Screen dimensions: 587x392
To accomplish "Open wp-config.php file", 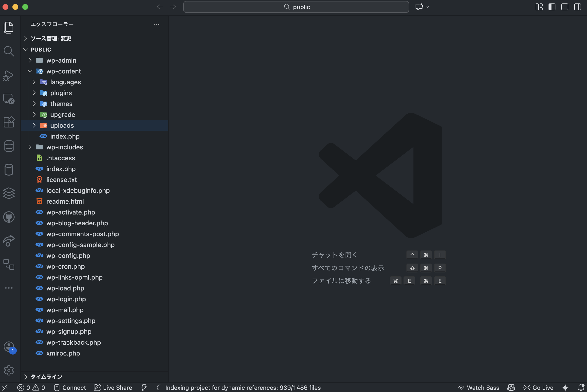I will (68, 255).
